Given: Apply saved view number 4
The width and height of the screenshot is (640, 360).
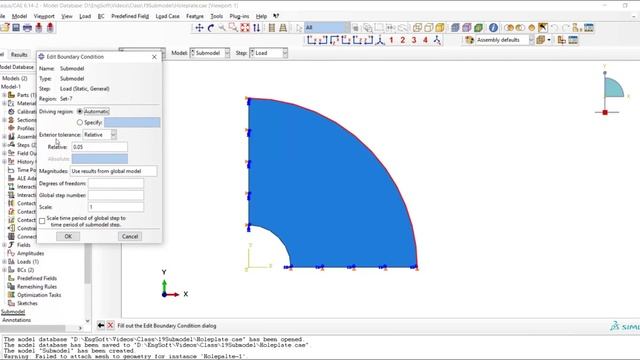Looking at the screenshot, I should pos(425,40).
